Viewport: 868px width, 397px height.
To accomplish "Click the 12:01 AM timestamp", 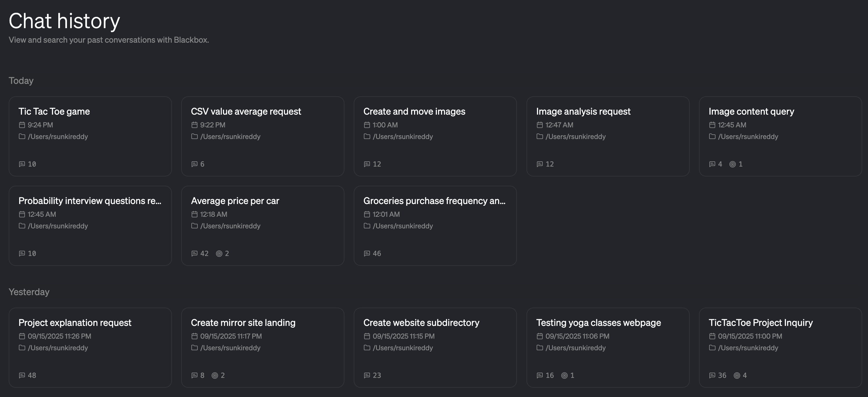I will pyautogui.click(x=386, y=214).
